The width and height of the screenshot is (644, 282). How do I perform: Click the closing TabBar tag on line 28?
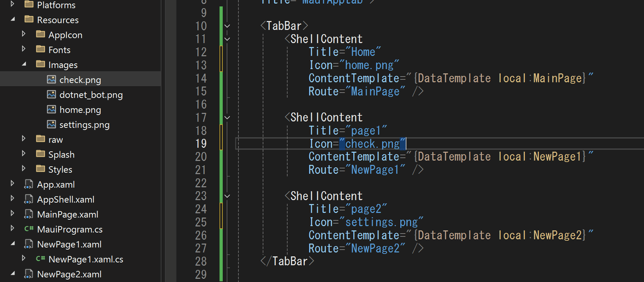click(x=287, y=261)
